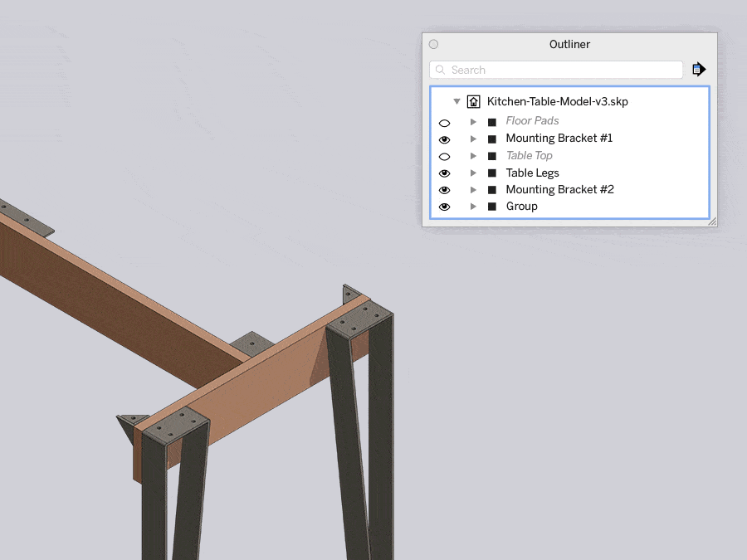Click the group icon beside Floor Pads
This screenshot has width=747, height=560.
pos(491,121)
